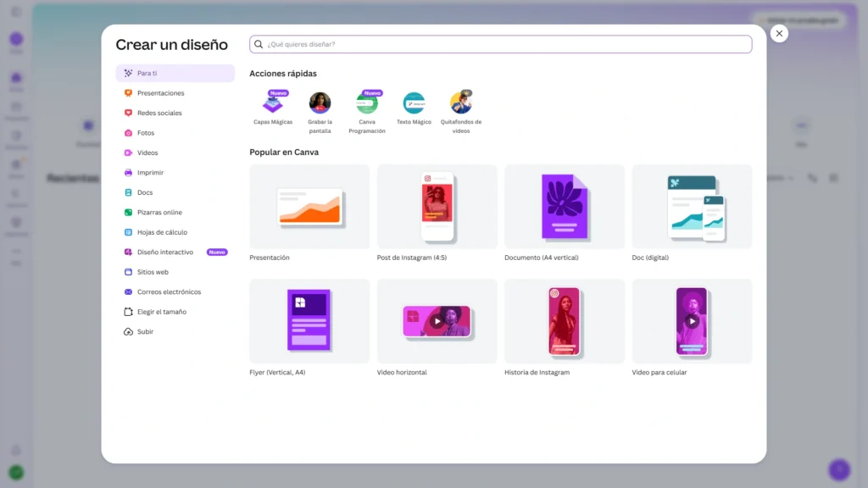
Task: Click the Fotos camera icon
Action: click(129, 133)
